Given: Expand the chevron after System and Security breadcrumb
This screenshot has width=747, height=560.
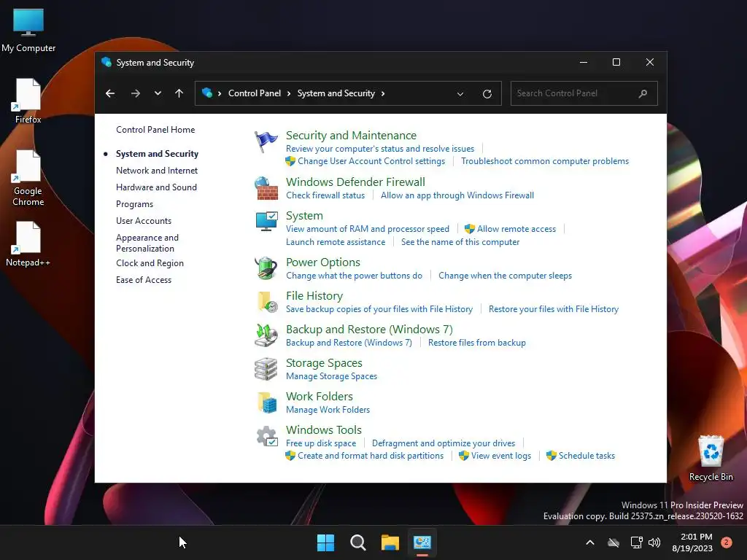Looking at the screenshot, I should coord(382,93).
